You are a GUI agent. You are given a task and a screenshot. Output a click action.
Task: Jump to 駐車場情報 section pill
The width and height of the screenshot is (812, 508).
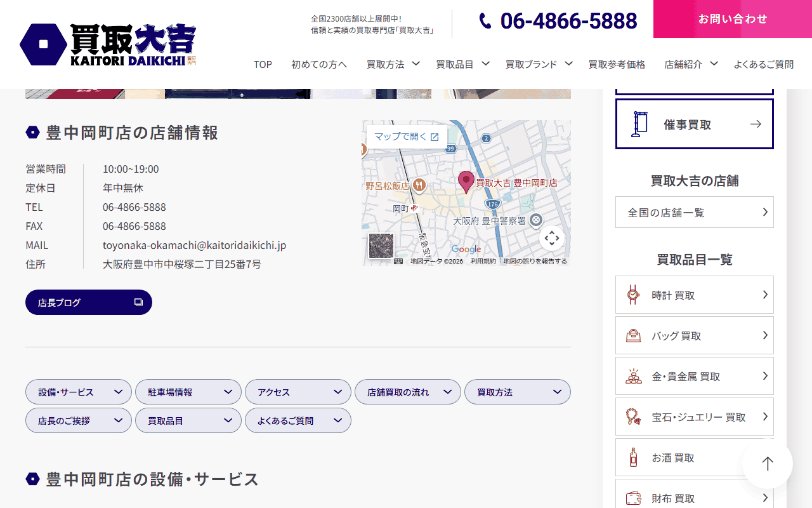(x=188, y=392)
